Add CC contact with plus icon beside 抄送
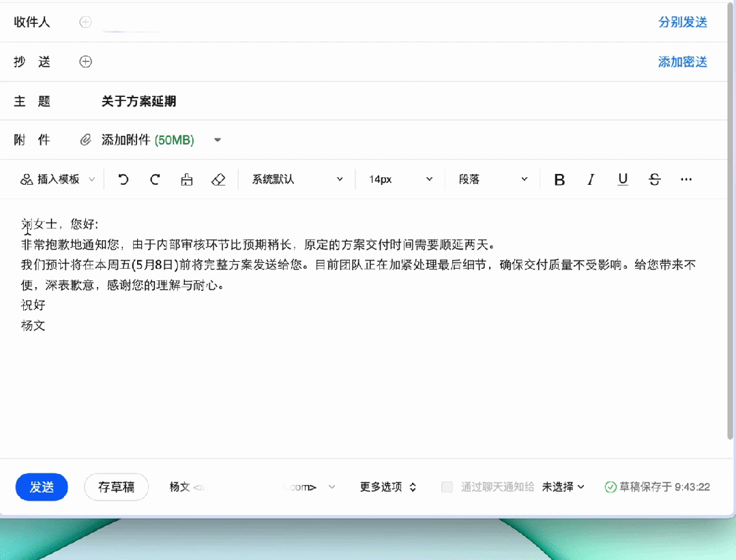 [x=85, y=61]
